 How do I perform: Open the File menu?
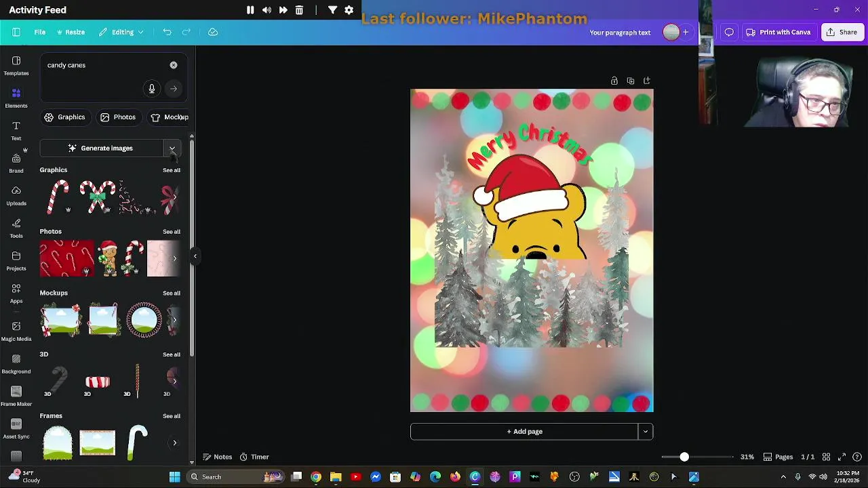40,32
